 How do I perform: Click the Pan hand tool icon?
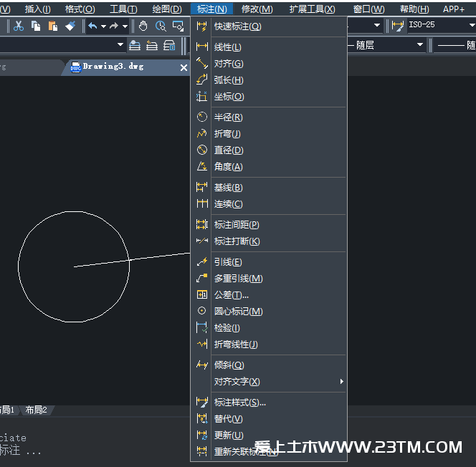[x=143, y=26]
